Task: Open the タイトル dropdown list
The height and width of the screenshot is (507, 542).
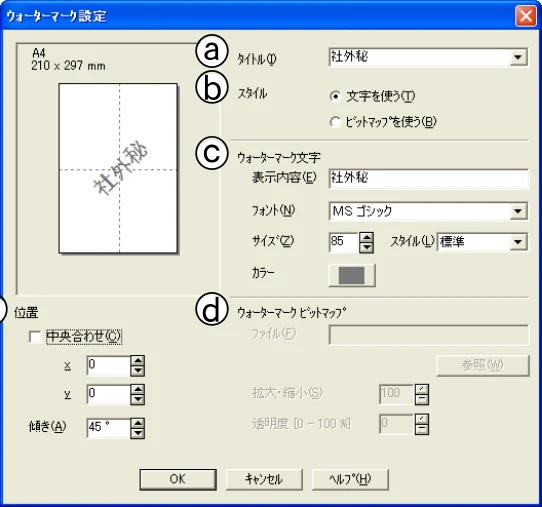Action: tap(518, 57)
